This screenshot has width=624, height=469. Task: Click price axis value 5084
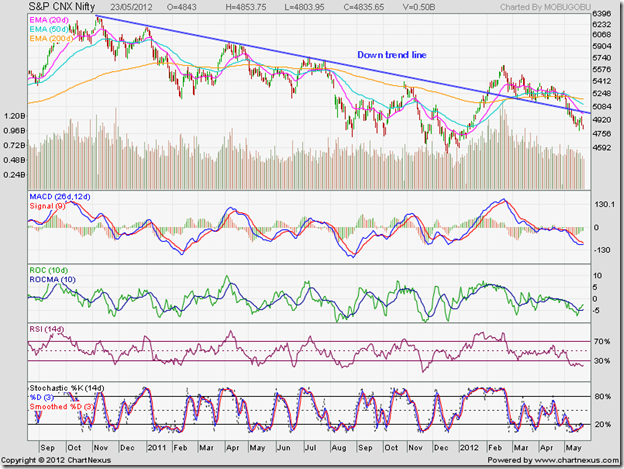[601, 107]
